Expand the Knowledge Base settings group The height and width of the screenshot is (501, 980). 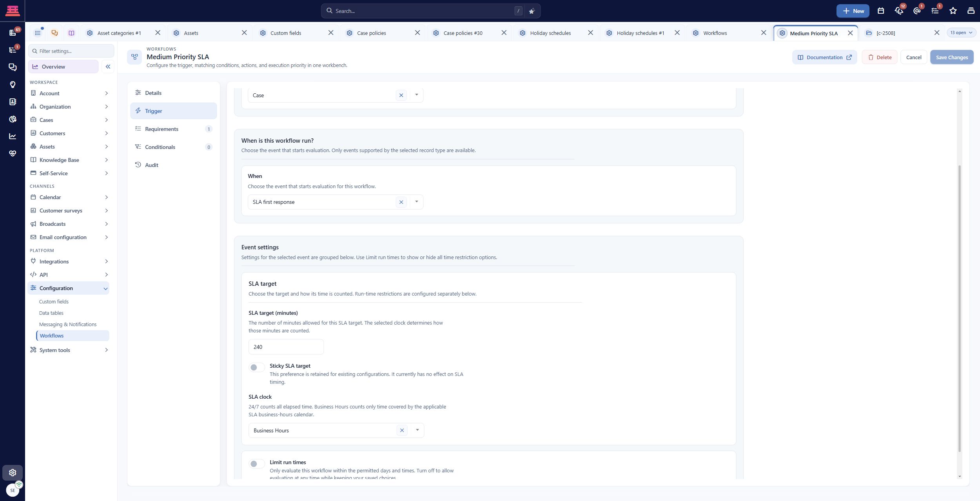click(x=69, y=160)
